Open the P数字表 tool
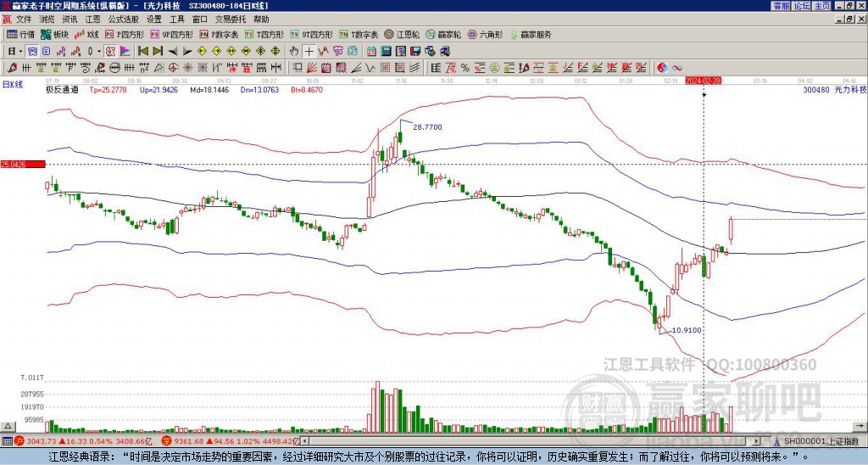This screenshot has height=465, width=868. (219, 34)
